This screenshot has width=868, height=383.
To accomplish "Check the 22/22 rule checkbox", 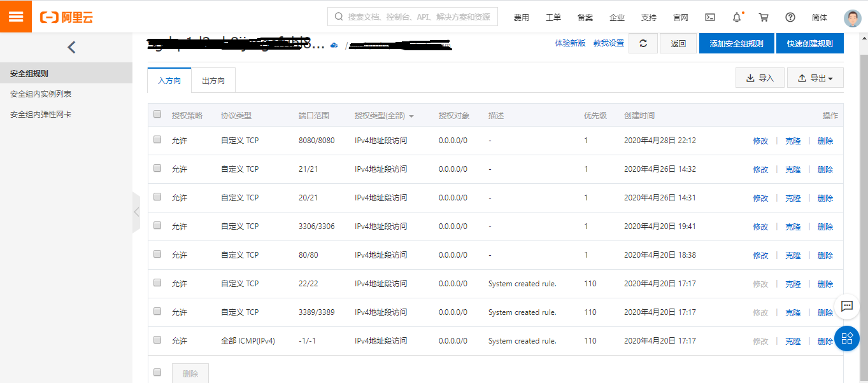I will pos(157,283).
